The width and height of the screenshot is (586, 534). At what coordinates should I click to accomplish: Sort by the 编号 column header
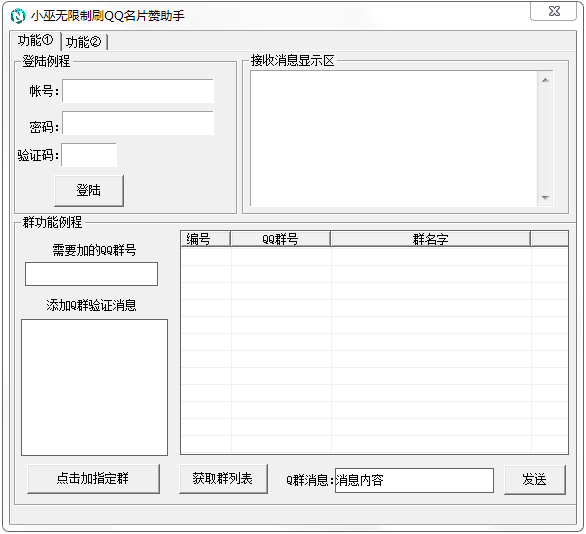pos(206,239)
